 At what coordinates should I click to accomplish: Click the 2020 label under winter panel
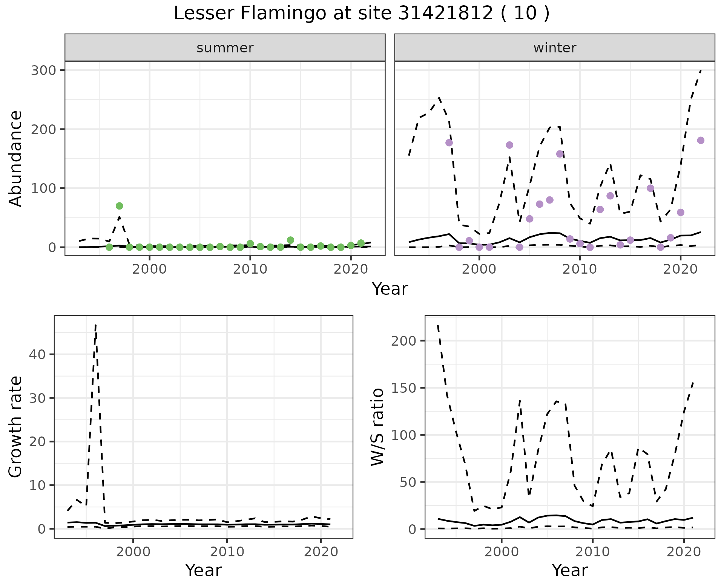(680, 269)
